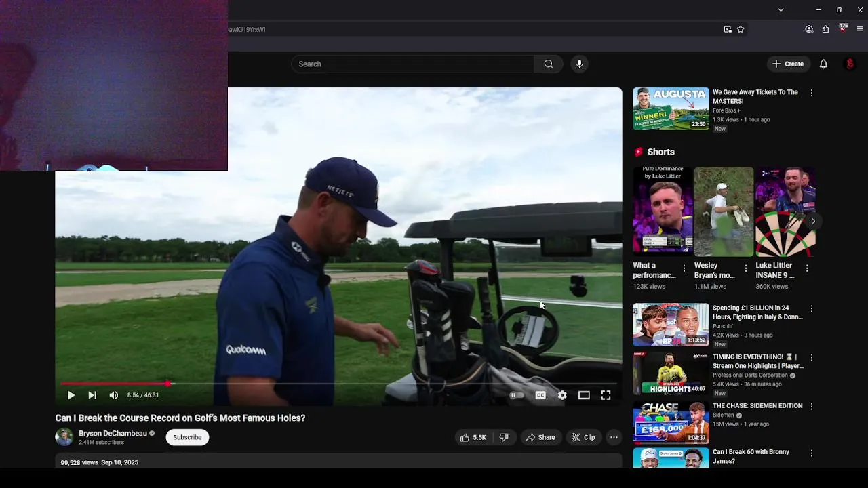The width and height of the screenshot is (868, 488).
Task: Open the Punchin' channel name
Action: [x=723, y=326]
